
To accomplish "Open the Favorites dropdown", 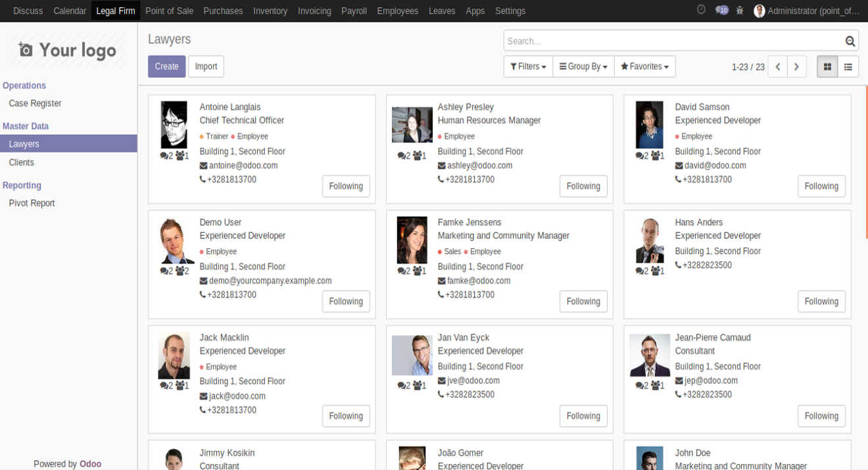I will point(644,66).
